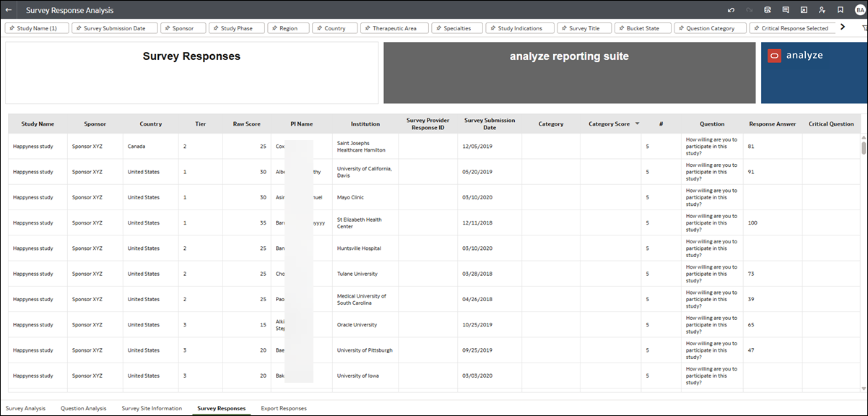Click the Oracle analyze logo
Viewport: 868px width, 416px height.
coord(796,56)
